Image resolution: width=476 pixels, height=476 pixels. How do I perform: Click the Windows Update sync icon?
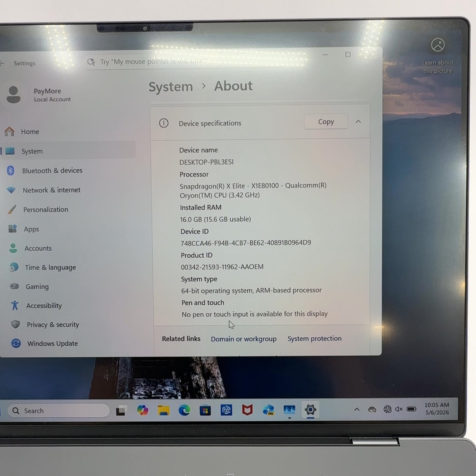pos(16,343)
